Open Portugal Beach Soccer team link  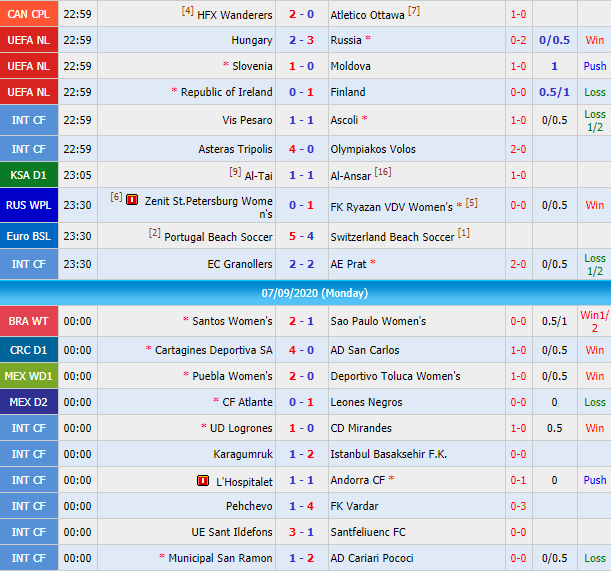pos(218,237)
